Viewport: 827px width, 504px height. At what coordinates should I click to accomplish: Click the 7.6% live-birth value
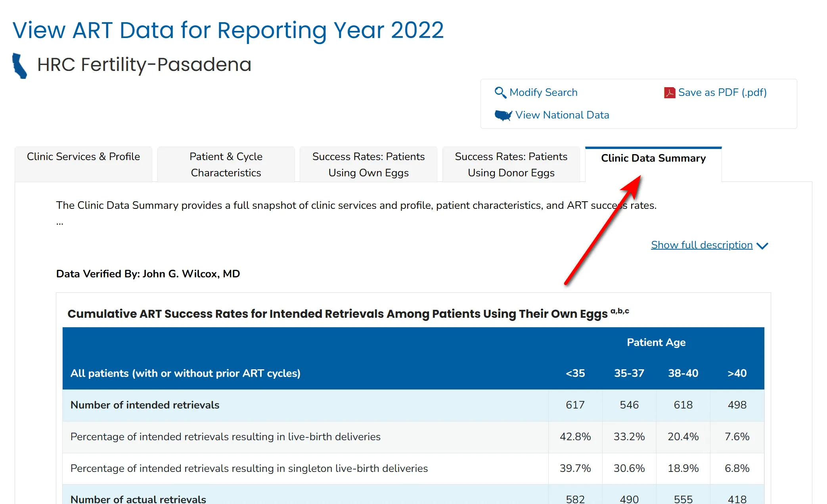pos(737,437)
